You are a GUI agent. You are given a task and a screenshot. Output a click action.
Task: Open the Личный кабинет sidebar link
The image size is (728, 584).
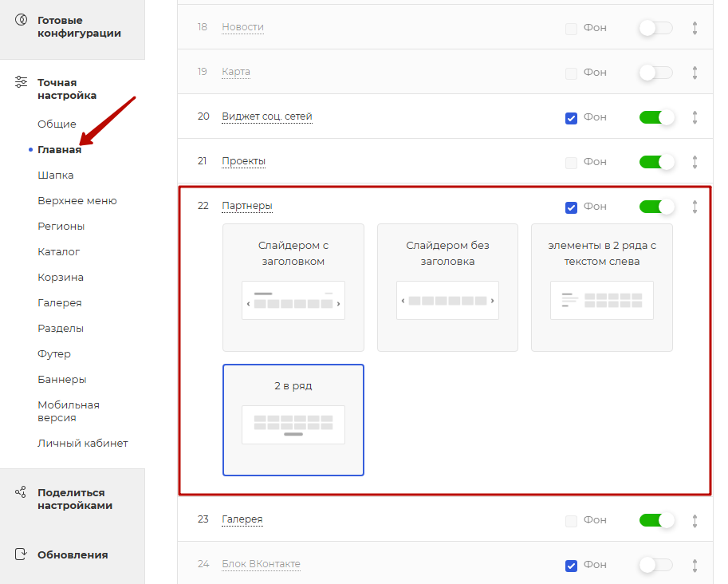[x=82, y=443]
